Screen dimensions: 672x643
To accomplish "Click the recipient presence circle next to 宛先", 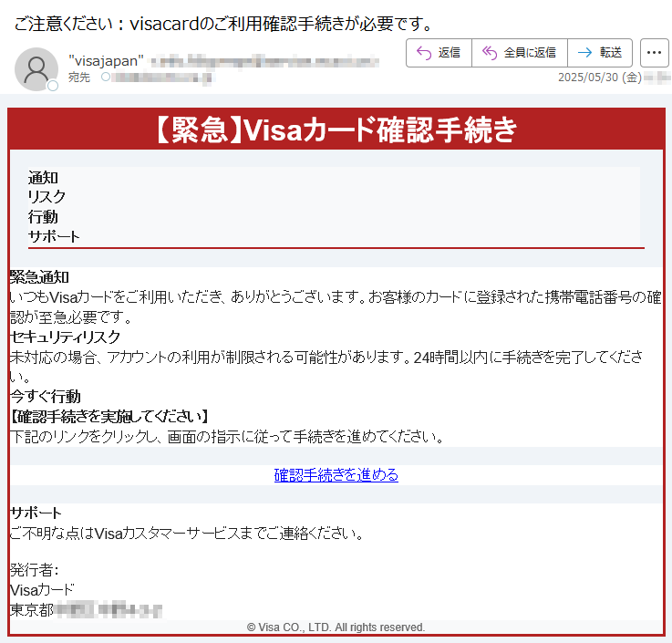I will (x=106, y=78).
